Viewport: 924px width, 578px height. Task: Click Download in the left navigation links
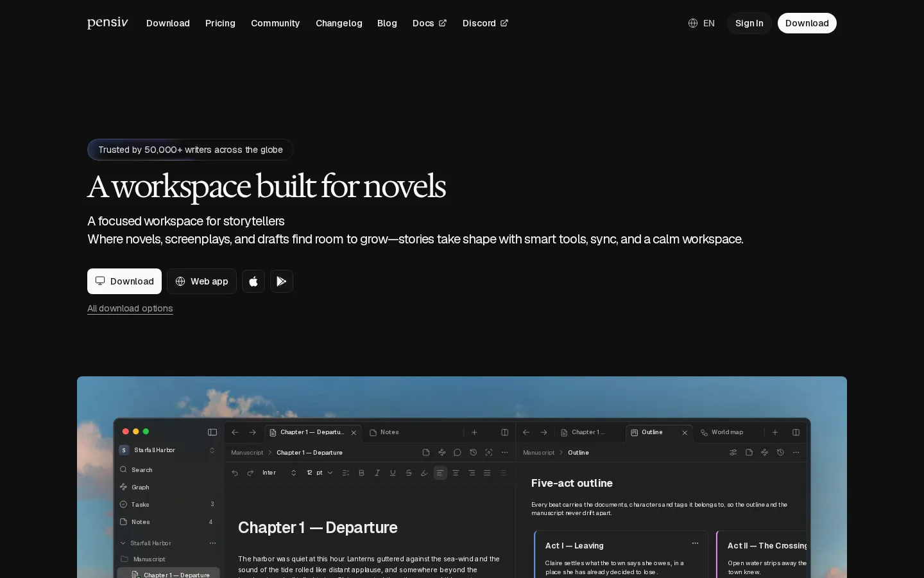tap(168, 23)
